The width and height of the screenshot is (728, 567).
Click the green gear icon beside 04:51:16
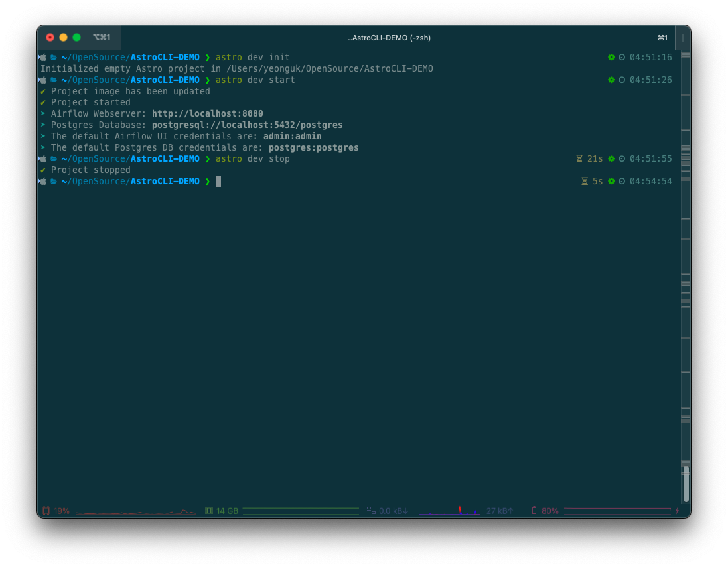[611, 57]
